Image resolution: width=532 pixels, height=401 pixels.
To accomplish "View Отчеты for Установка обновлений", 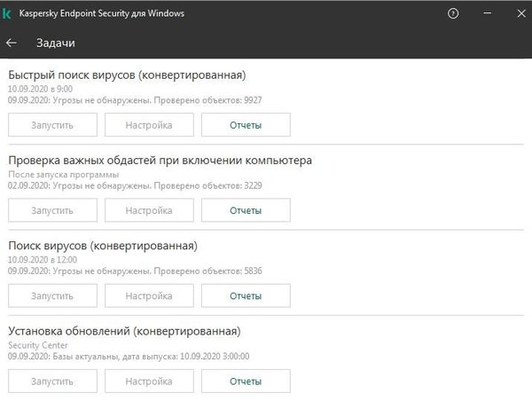I will click(246, 381).
